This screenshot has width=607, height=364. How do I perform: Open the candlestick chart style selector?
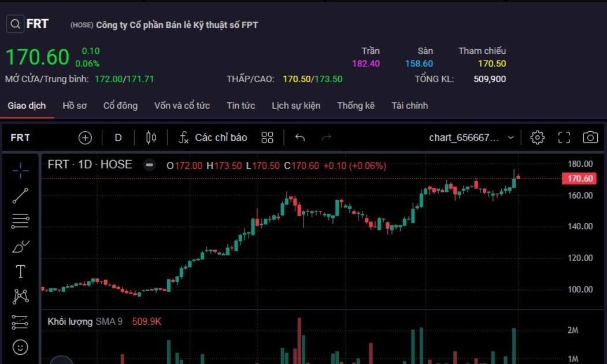tap(151, 138)
